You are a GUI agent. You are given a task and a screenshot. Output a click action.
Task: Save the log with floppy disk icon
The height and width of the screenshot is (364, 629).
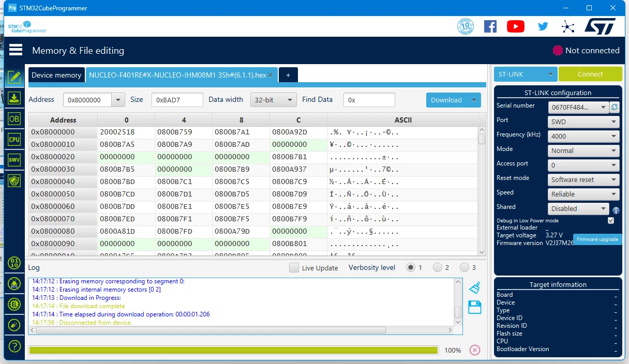(474, 307)
